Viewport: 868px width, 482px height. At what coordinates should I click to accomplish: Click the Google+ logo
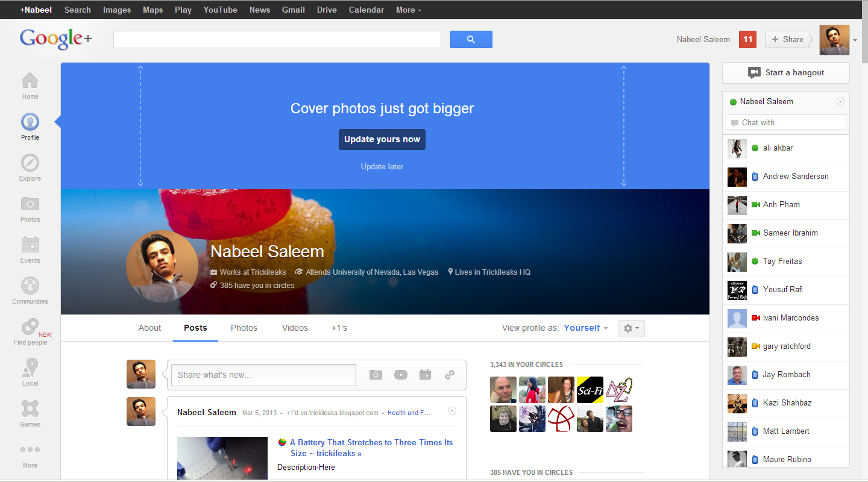pos(55,39)
